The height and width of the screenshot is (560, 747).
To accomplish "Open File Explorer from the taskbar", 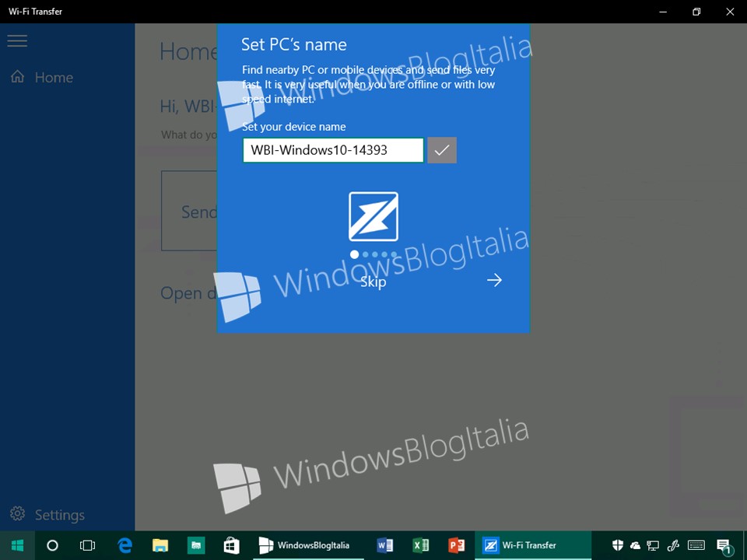I will pyautogui.click(x=160, y=545).
